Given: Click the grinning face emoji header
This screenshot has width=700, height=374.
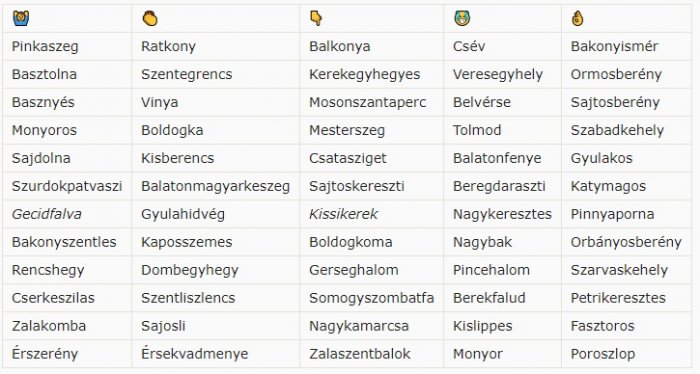Looking at the screenshot, I should tap(462, 19).
